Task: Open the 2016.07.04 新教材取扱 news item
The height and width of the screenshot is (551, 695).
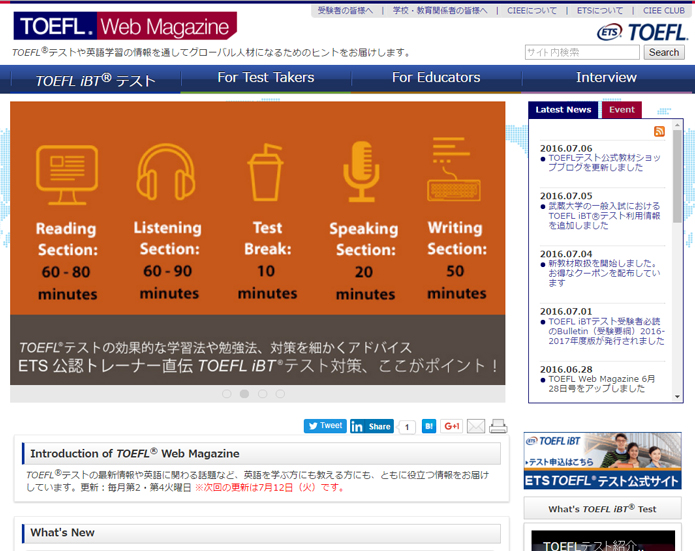Action: (604, 273)
